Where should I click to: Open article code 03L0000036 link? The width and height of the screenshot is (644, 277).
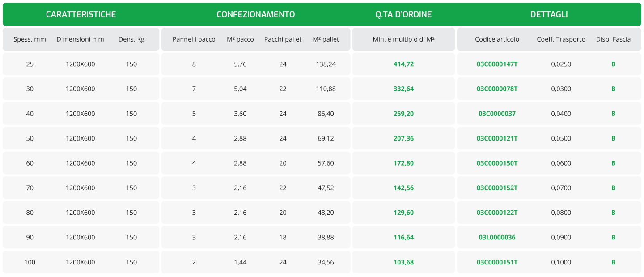[x=497, y=237]
